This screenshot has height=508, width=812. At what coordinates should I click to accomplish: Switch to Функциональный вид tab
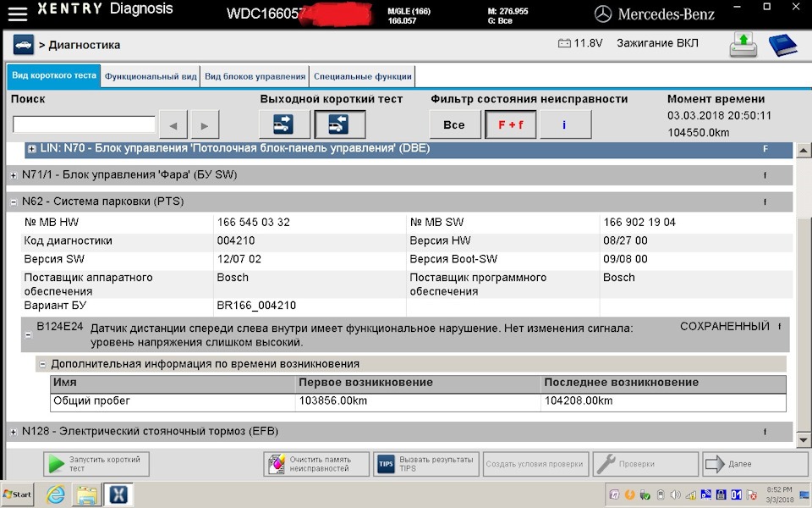point(151,77)
